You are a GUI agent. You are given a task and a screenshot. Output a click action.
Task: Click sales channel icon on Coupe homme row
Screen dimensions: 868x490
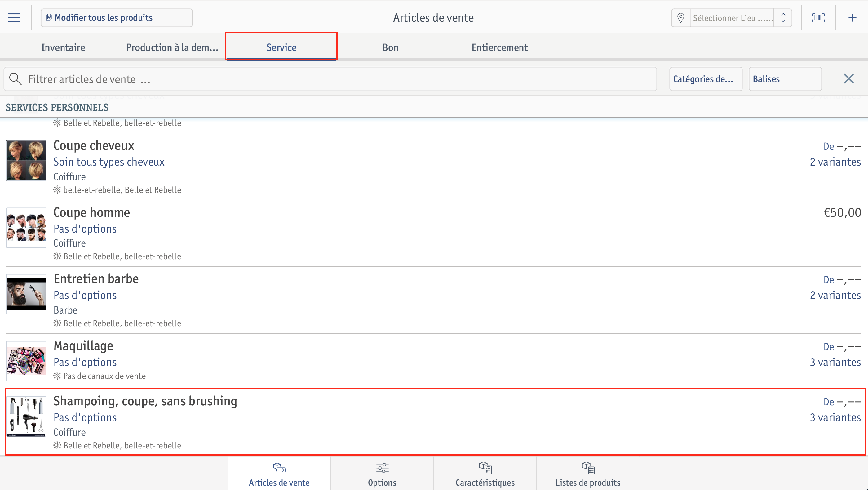click(57, 256)
